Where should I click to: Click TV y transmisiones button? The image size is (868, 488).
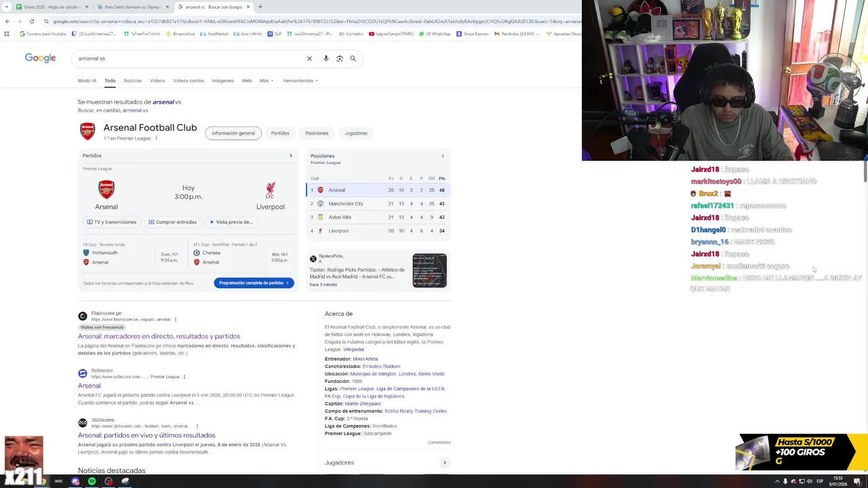click(x=112, y=222)
